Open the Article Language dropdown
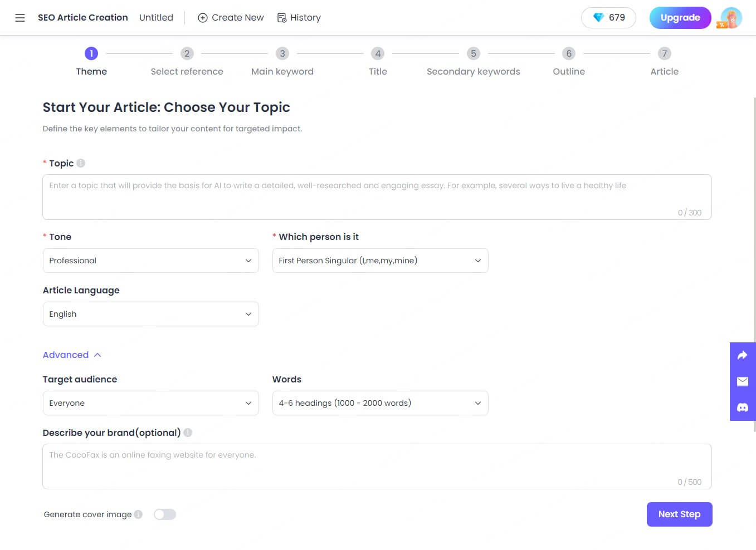This screenshot has width=756, height=550. [x=150, y=314]
